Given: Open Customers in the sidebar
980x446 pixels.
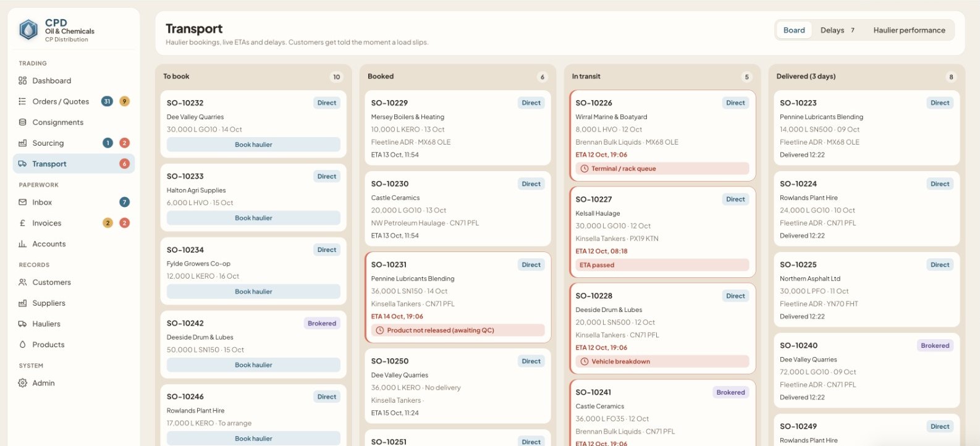Looking at the screenshot, I should point(74,282).
